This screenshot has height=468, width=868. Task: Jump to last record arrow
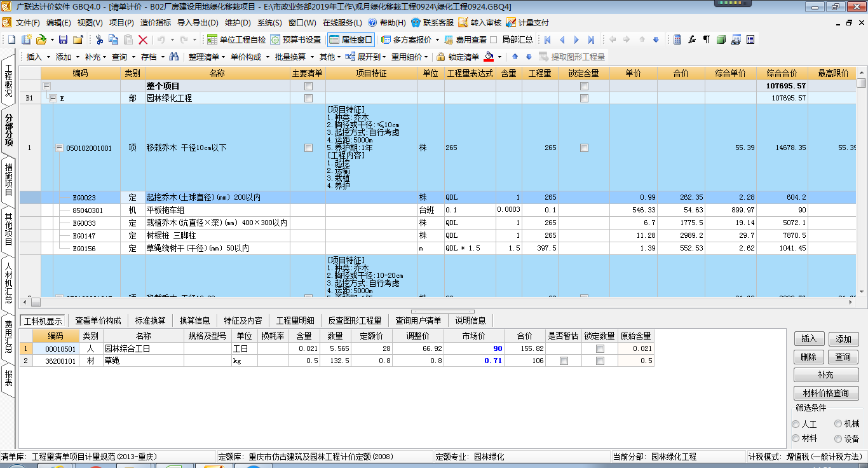592,39
